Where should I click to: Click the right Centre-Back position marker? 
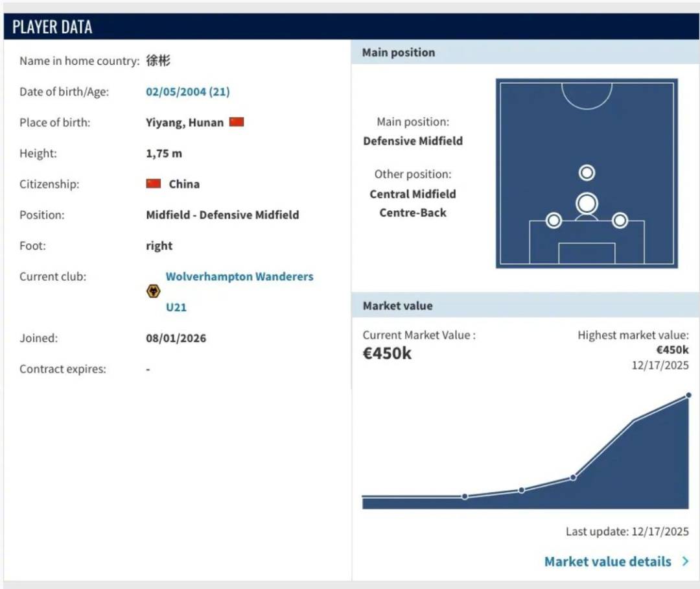coord(620,221)
